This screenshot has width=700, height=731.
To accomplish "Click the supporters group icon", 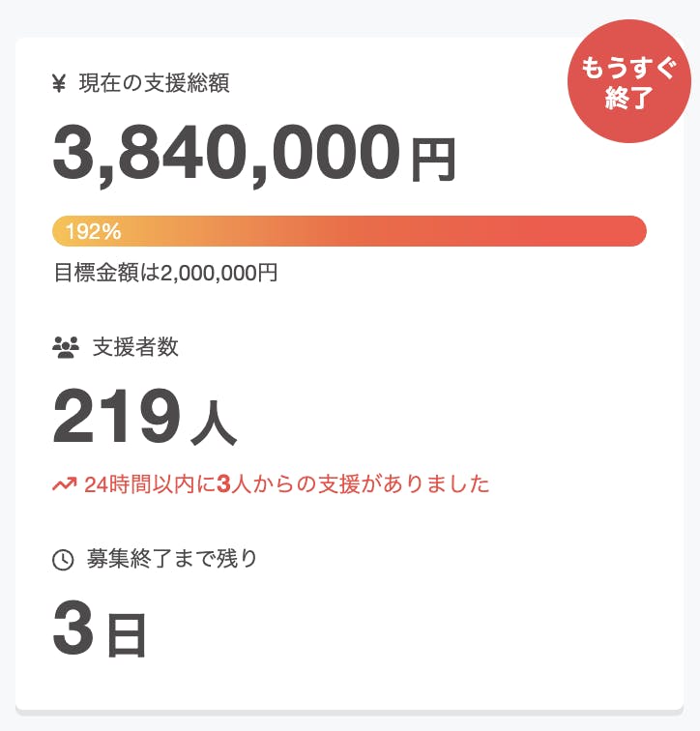I will pyautogui.click(x=65, y=347).
